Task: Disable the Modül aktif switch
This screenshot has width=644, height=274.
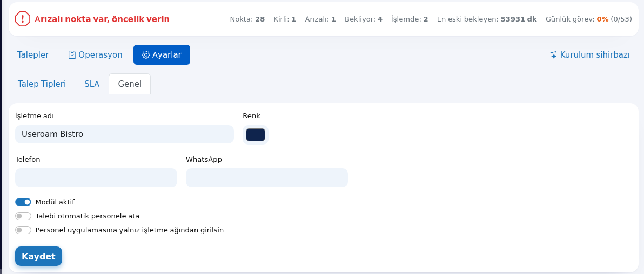Action: (23, 202)
